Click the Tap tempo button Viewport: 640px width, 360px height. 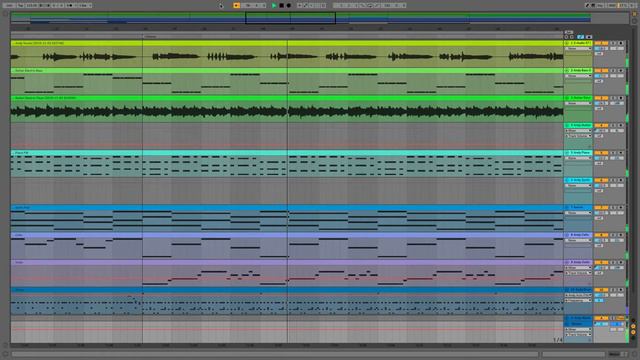(x=20, y=5)
